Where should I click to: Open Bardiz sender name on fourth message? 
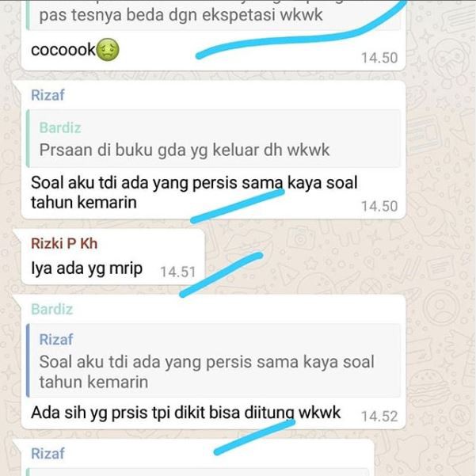click(x=52, y=310)
